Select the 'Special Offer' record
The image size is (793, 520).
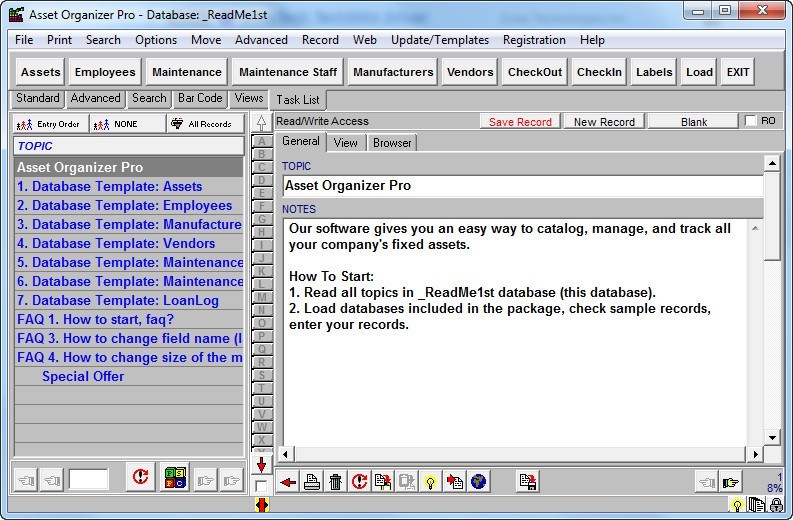129,377
